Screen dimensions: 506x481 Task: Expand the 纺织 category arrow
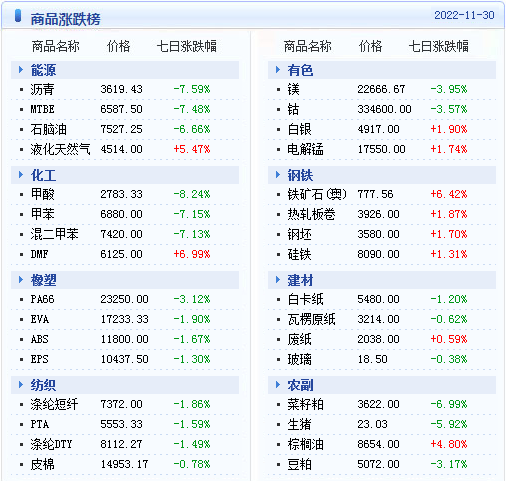pos(21,385)
